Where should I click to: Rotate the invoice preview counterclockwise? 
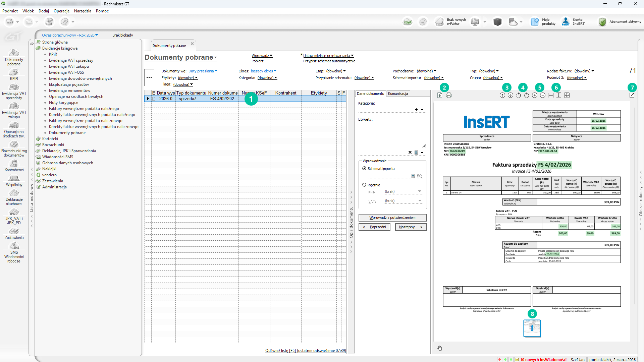point(519,96)
